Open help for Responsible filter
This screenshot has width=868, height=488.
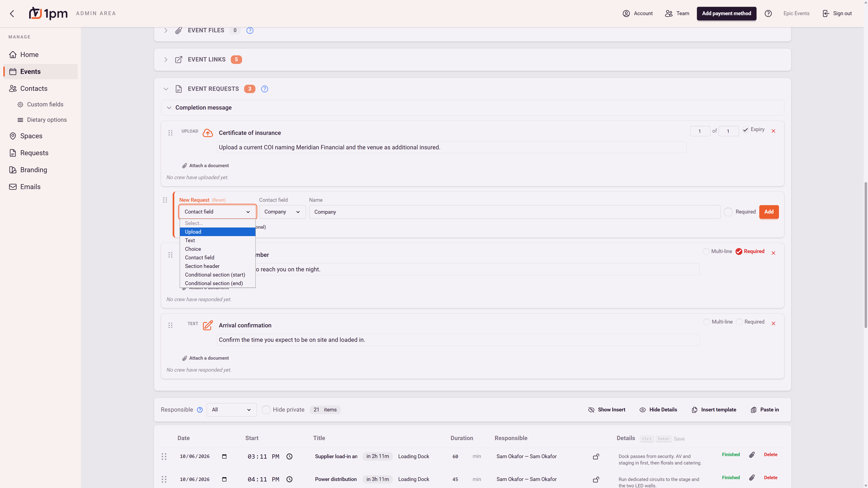(200, 410)
